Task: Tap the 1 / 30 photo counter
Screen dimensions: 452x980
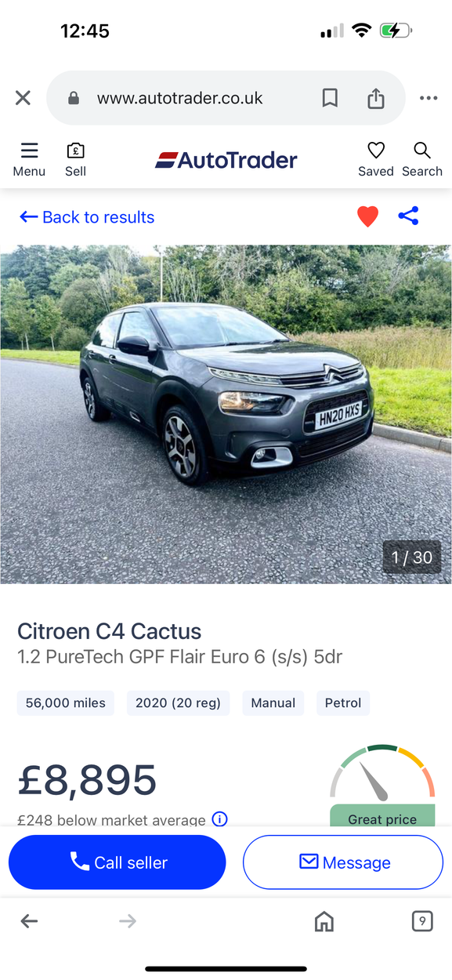Action: coord(412,557)
